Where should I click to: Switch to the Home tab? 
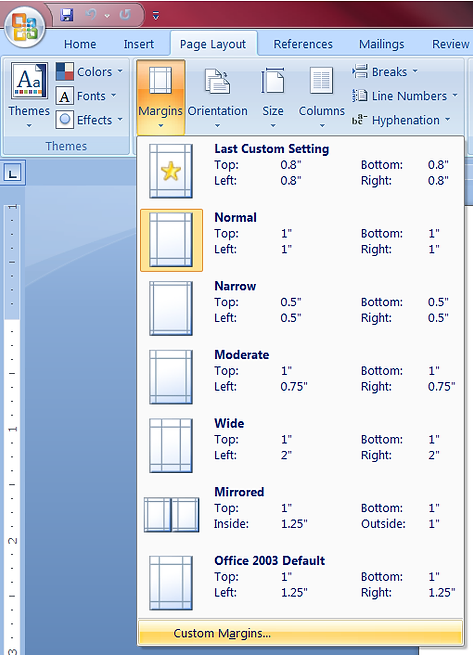click(x=80, y=44)
